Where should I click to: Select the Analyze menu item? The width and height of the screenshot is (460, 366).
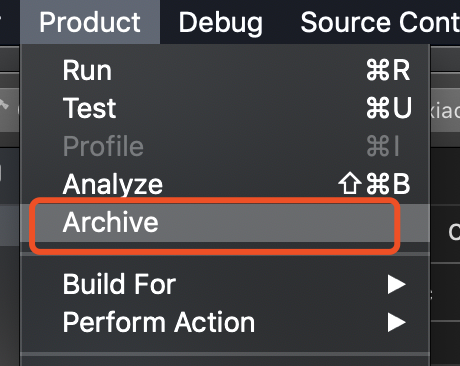click(225, 184)
